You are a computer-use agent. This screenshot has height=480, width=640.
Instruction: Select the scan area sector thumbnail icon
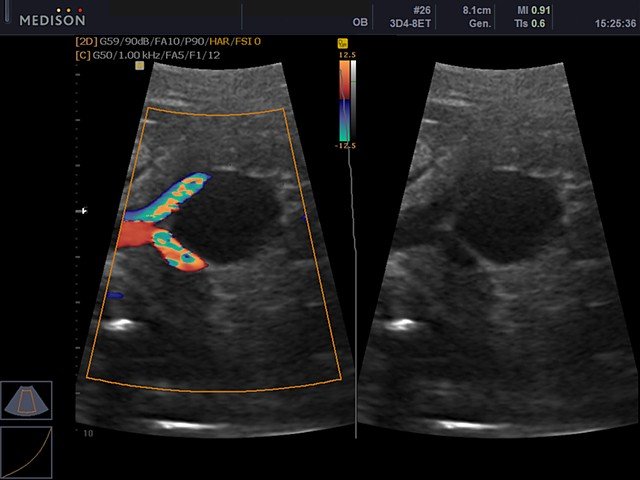24,401
